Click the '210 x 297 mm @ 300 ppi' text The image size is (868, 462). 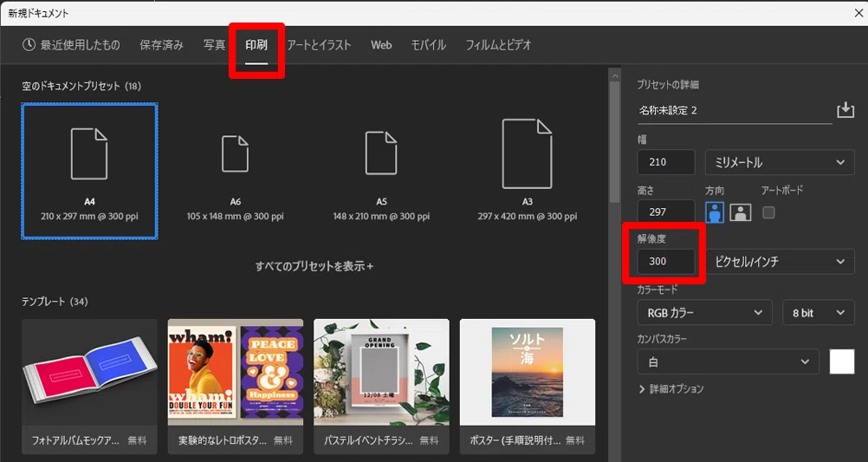[x=89, y=216]
